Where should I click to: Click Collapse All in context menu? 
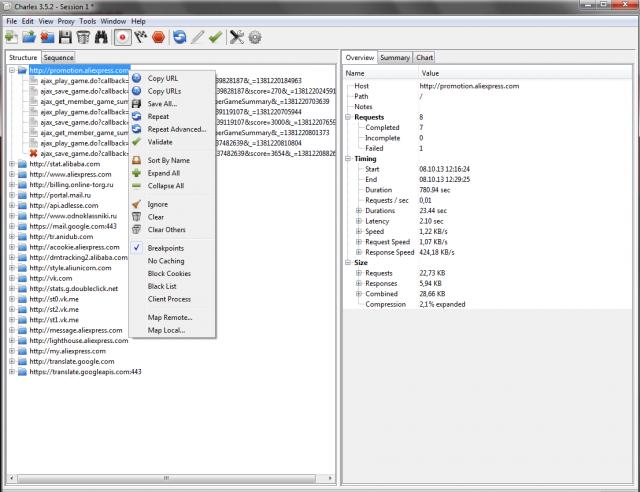coord(172,186)
